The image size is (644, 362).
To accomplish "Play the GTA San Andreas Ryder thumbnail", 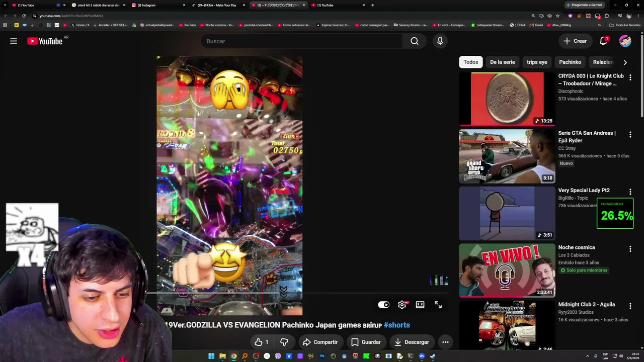I will click(507, 156).
